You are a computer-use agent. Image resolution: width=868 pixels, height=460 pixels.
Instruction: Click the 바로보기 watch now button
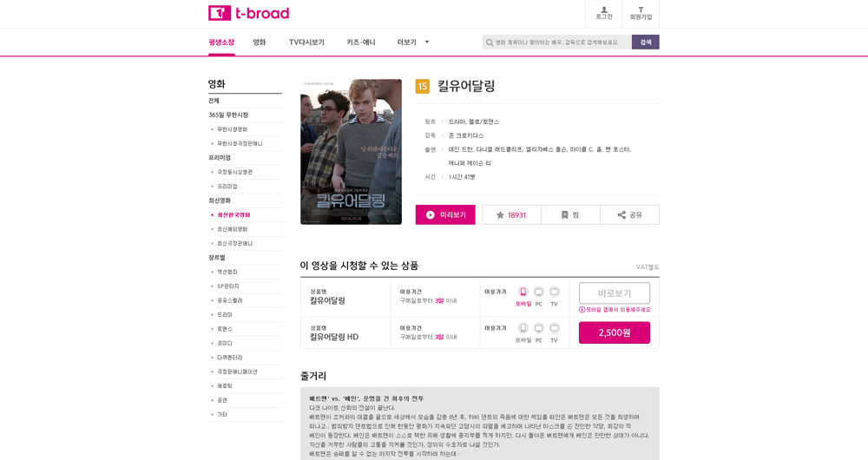(x=615, y=292)
